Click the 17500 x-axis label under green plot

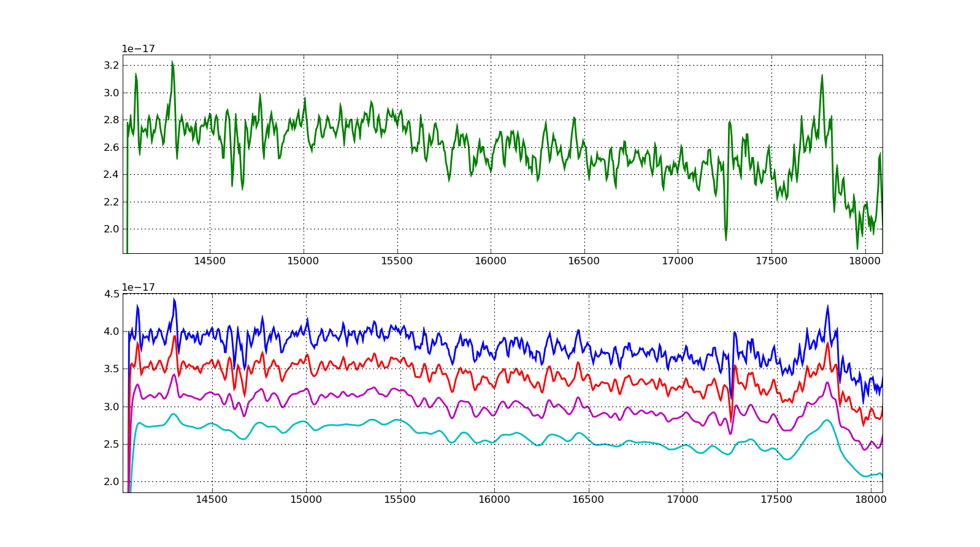[771, 261]
